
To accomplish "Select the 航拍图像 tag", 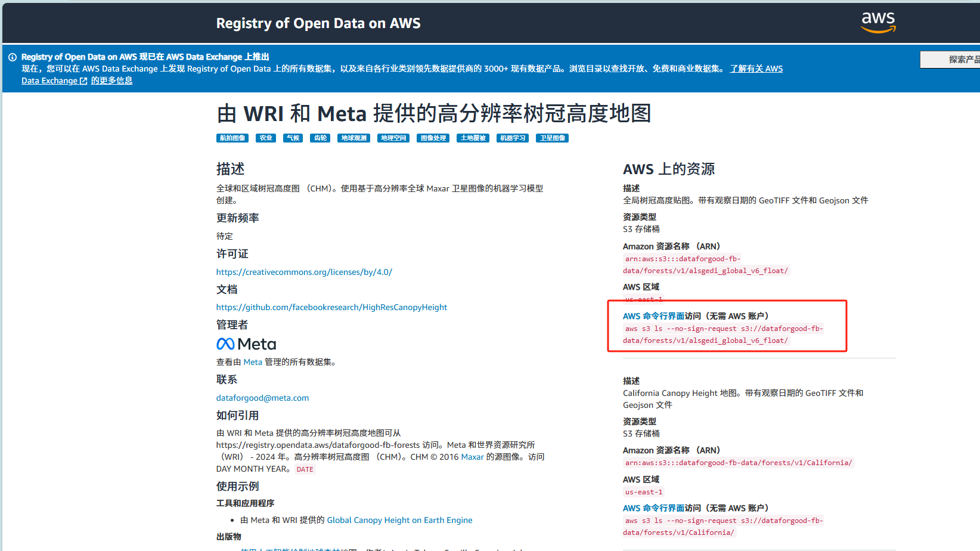I will (x=232, y=138).
